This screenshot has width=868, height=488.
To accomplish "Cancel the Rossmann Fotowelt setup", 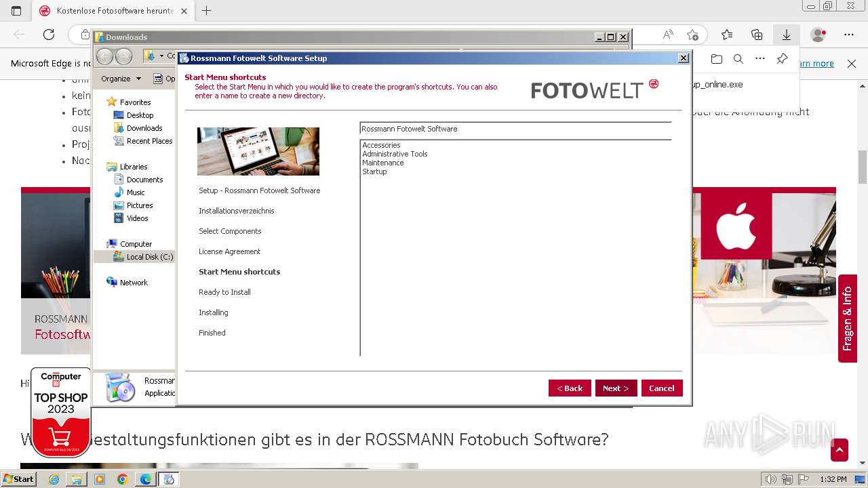I will [662, 388].
